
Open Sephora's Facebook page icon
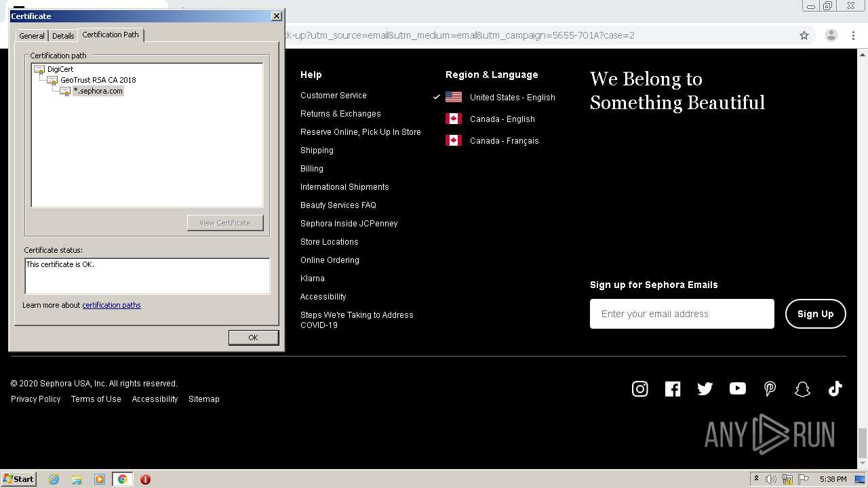pos(672,388)
